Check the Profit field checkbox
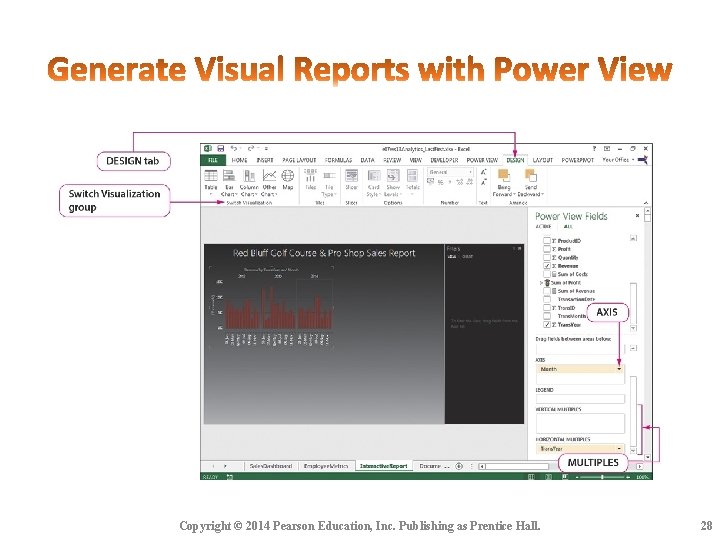720x540 pixels. point(546,249)
